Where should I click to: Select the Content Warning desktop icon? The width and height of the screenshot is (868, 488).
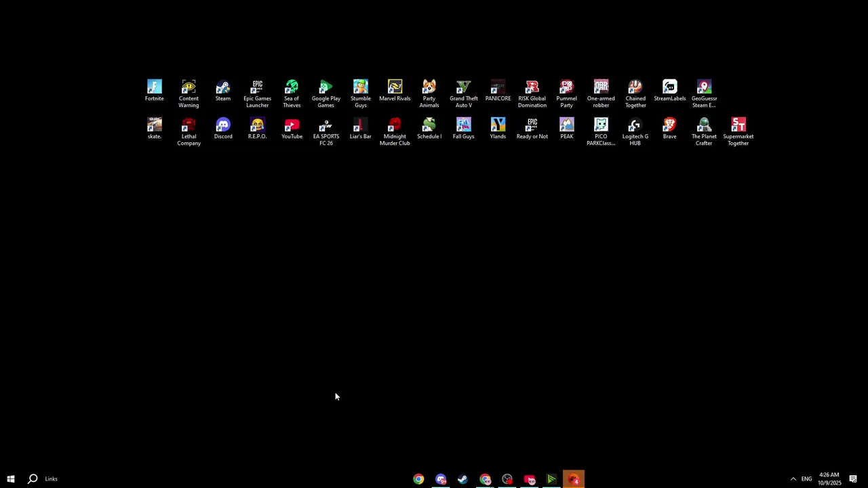point(189,94)
